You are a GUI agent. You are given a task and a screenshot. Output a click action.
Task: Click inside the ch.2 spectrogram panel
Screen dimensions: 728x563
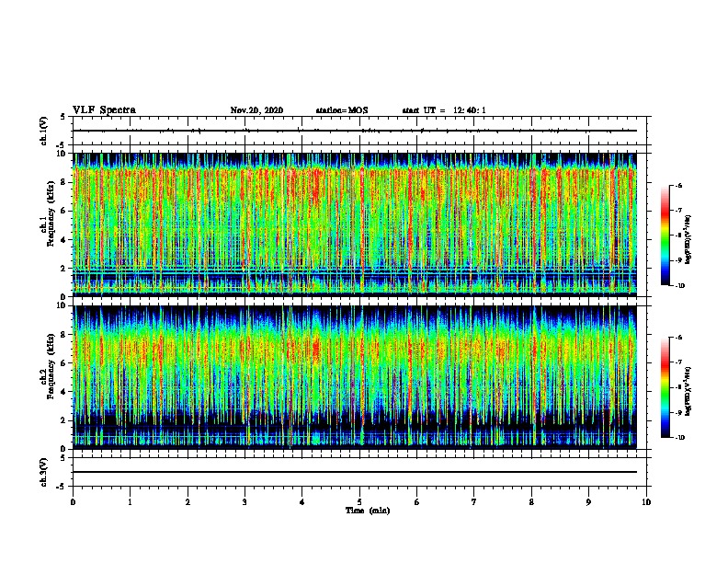355,377
